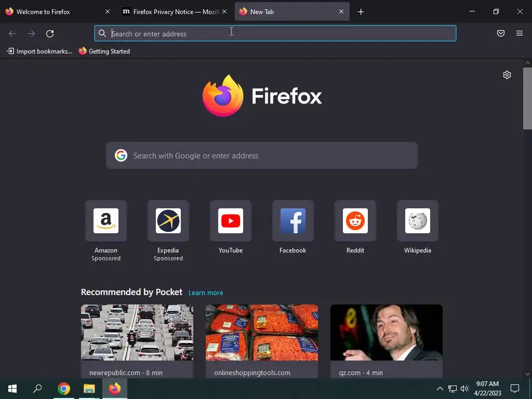
Task: Click the newrepublic.com · 8 min label
Action: click(126, 373)
